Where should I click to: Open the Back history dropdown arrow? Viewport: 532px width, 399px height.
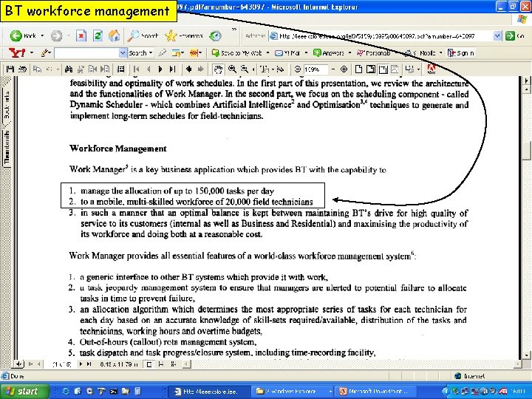(42, 35)
